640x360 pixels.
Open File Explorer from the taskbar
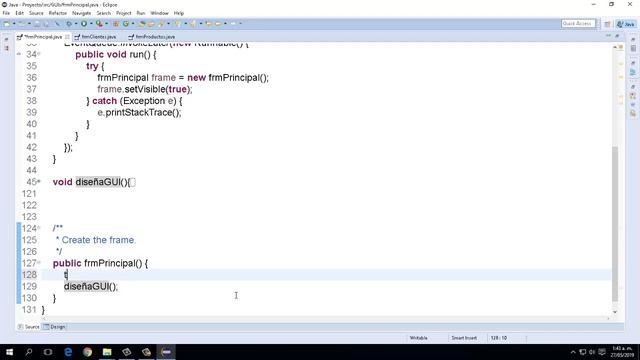point(107,352)
